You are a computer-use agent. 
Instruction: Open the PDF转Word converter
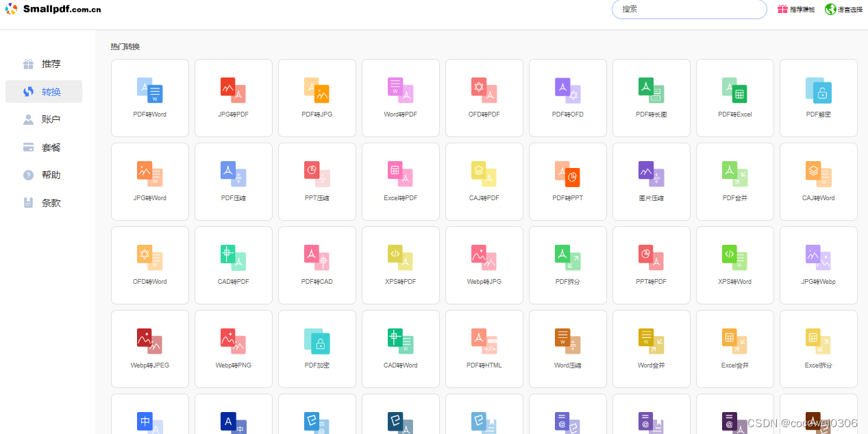[x=149, y=98]
